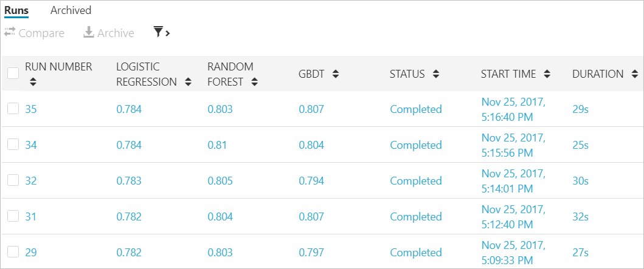Select the Runs tab
The width and height of the screenshot is (644, 269).
tap(16, 10)
